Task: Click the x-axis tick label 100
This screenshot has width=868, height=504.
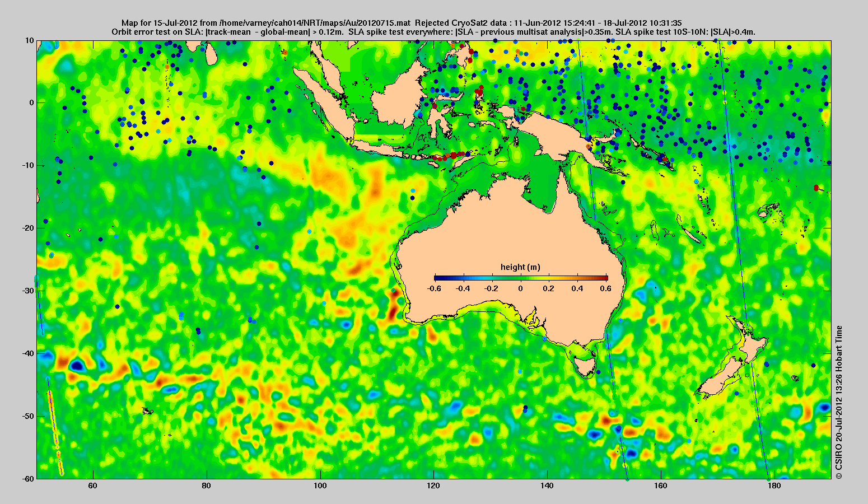Action: click(x=320, y=486)
